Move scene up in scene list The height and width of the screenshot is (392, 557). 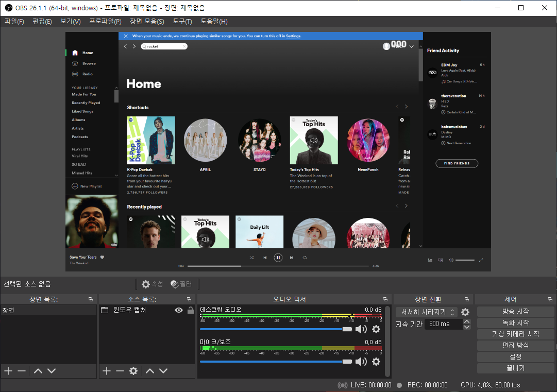tap(38, 371)
